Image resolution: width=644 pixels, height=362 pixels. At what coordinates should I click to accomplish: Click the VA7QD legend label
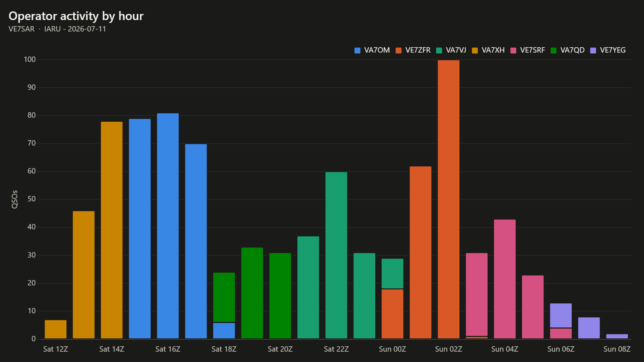pyautogui.click(x=572, y=50)
